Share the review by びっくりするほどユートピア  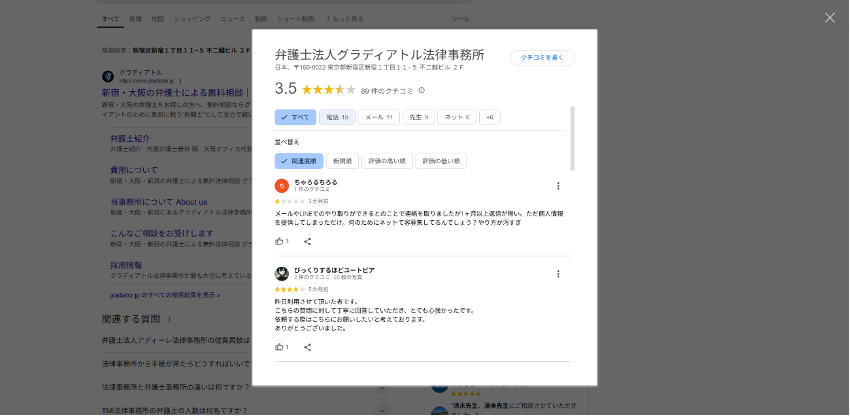click(x=307, y=347)
